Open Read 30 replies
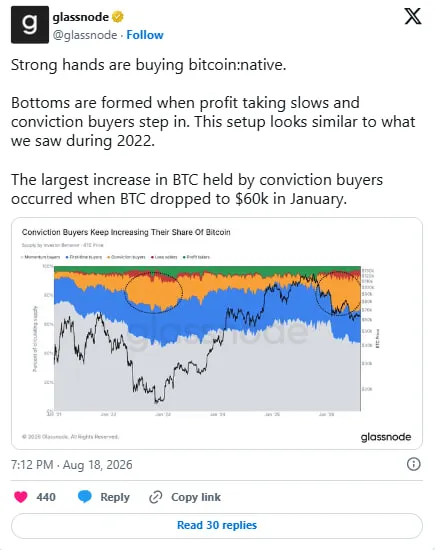The width and height of the screenshot is (435, 550). click(x=217, y=525)
